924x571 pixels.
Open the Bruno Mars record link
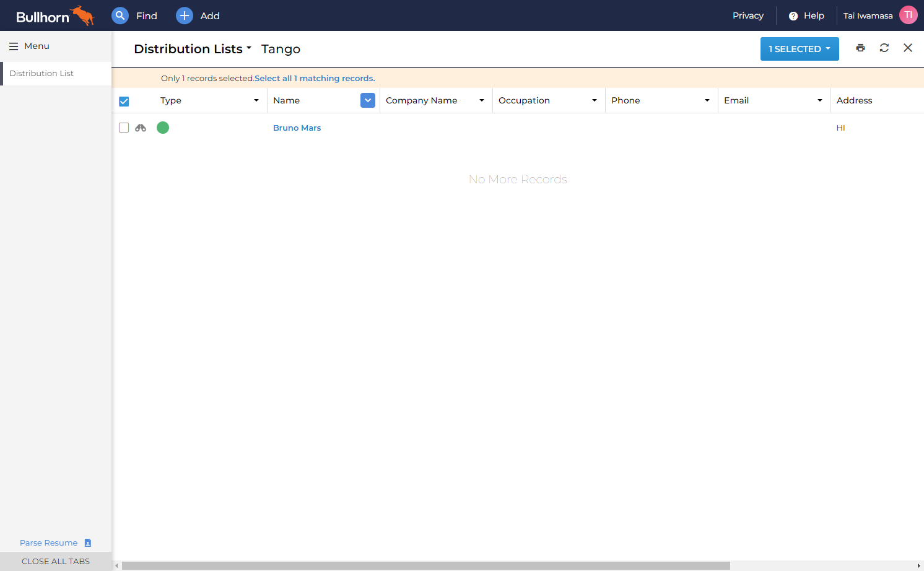tap(297, 128)
